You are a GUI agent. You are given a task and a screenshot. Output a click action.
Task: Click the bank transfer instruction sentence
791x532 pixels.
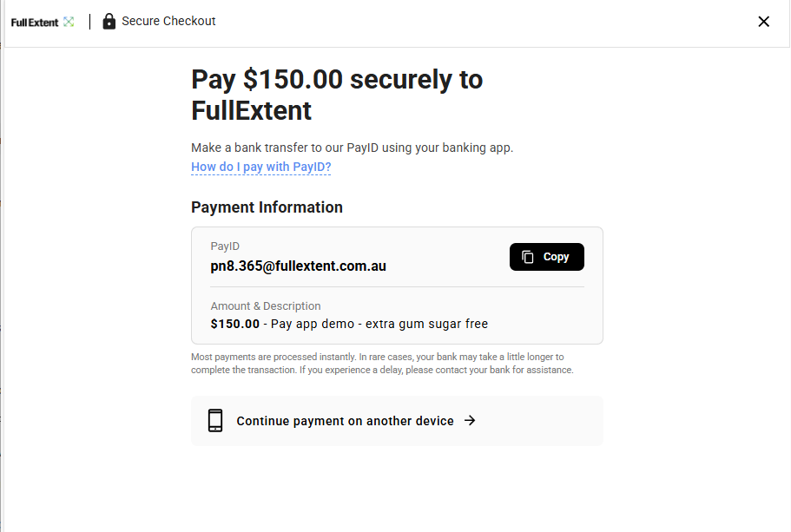point(353,148)
